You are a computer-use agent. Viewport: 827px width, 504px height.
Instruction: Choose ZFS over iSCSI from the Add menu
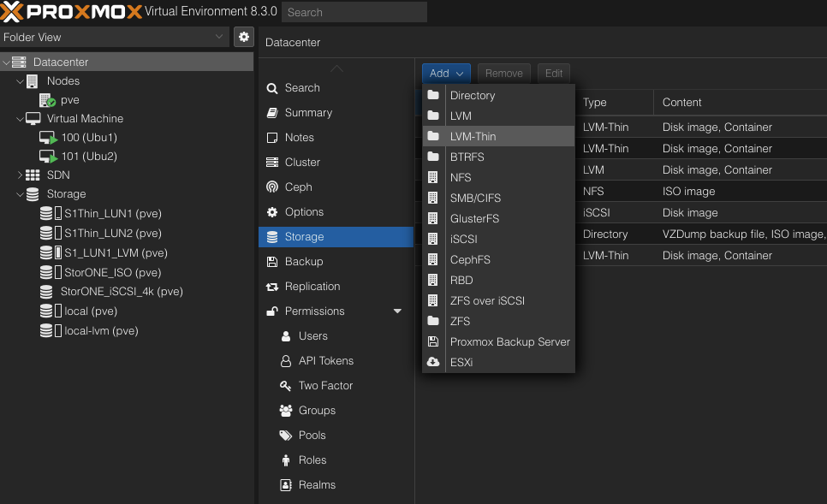(x=498, y=300)
